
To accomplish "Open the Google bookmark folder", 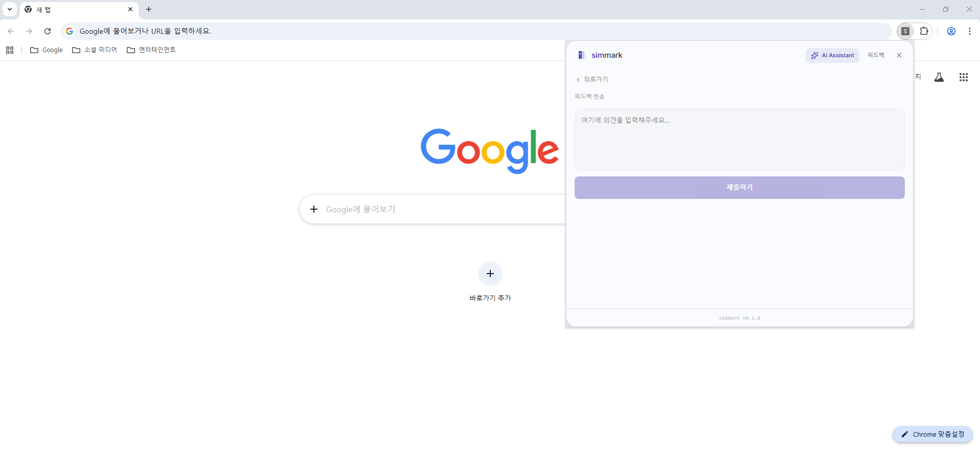I will pyautogui.click(x=47, y=50).
